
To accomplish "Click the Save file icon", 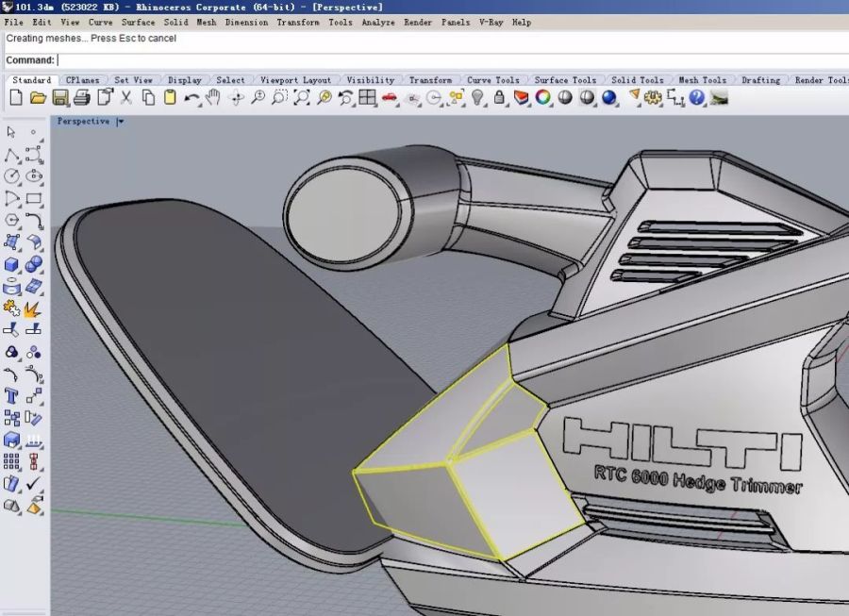I will pos(59,98).
